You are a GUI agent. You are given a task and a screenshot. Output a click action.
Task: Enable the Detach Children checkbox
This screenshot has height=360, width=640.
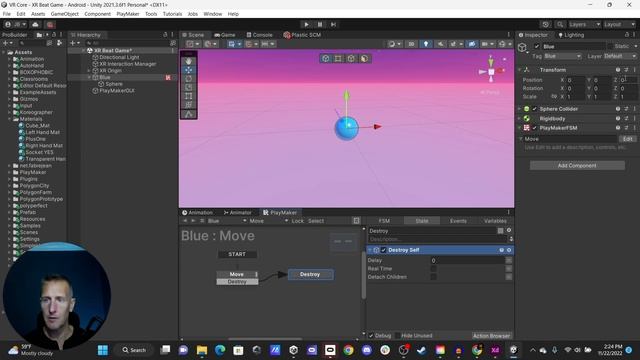point(433,277)
